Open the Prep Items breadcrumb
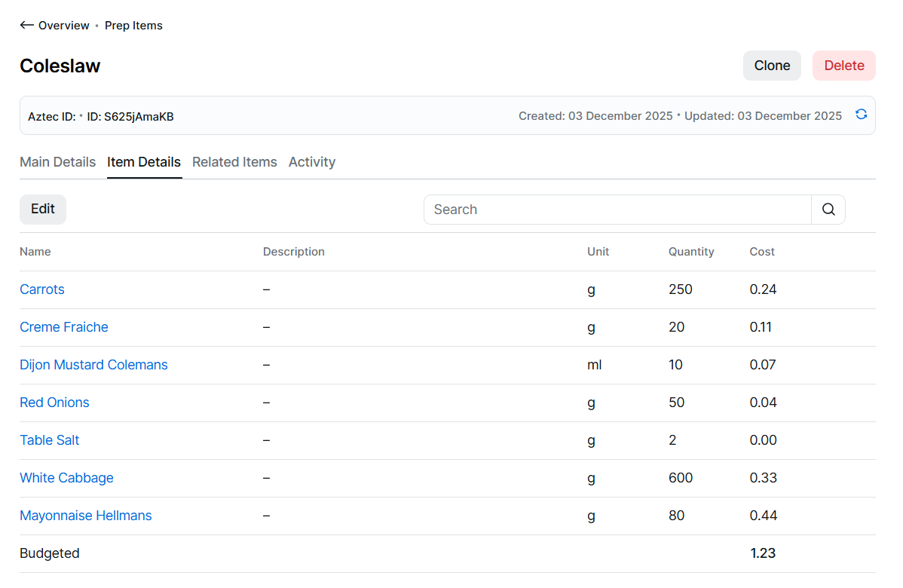This screenshot has height=588, width=903. 133,26
